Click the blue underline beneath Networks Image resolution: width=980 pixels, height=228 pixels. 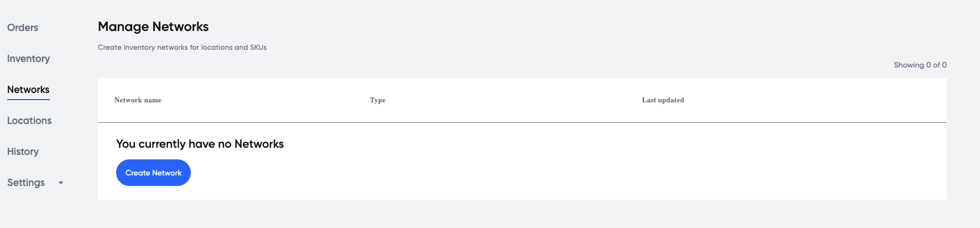point(28,100)
